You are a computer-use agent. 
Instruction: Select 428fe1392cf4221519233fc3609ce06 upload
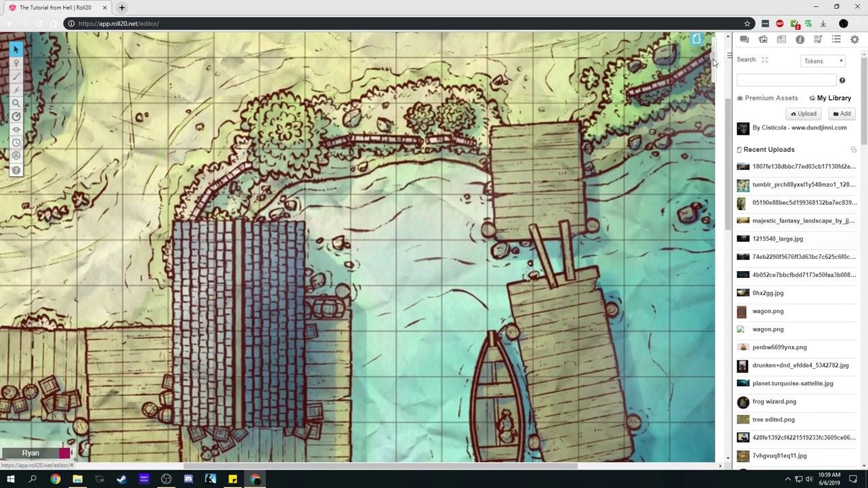(796, 438)
